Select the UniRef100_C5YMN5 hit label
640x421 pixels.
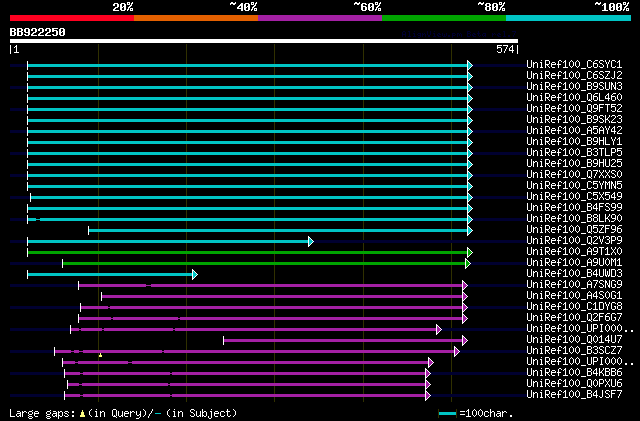[574, 185]
